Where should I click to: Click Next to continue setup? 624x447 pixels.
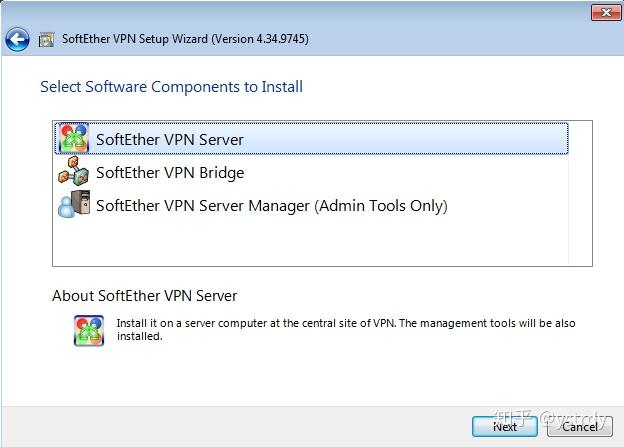(x=505, y=427)
